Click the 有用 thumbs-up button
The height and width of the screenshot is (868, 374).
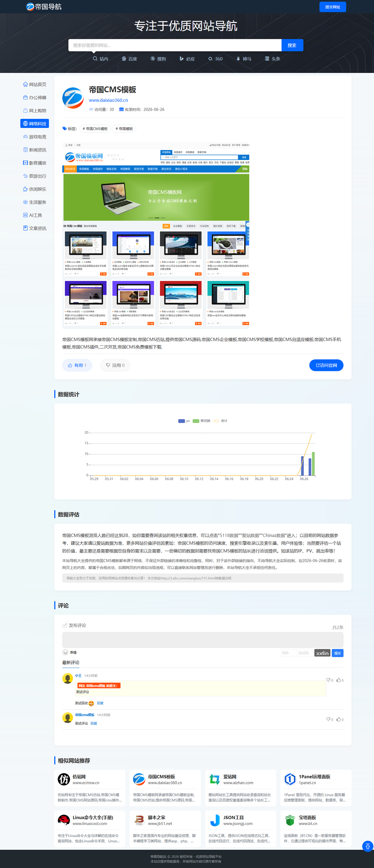pyautogui.click(x=77, y=365)
